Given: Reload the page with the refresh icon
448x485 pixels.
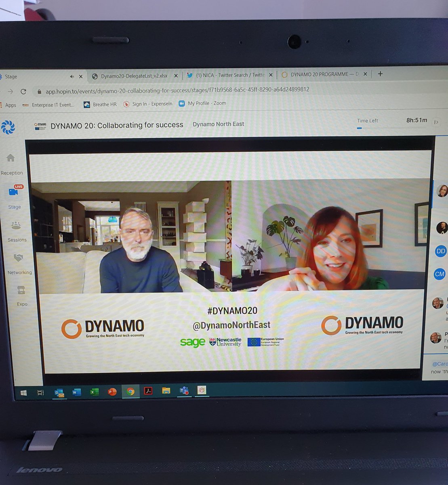Looking at the screenshot, I should pos(23,91).
